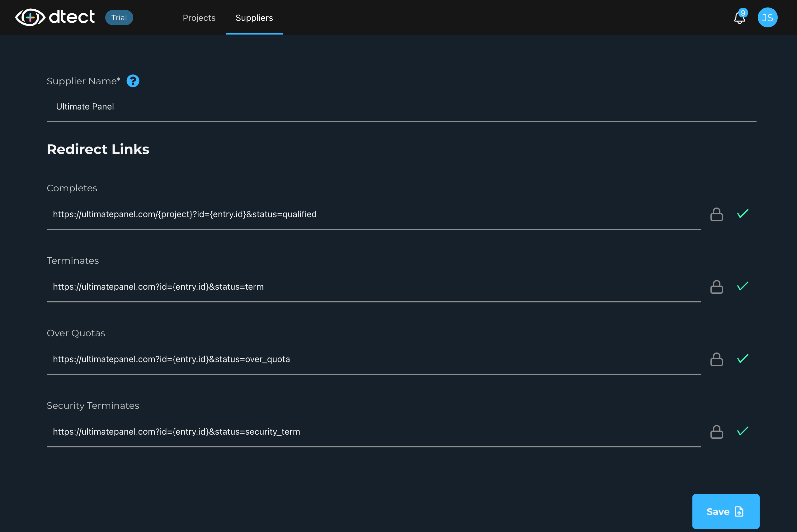797x532 pixels.
Task: Open the notifications bell
Action: pyautogui.click(x=739, y=18)
